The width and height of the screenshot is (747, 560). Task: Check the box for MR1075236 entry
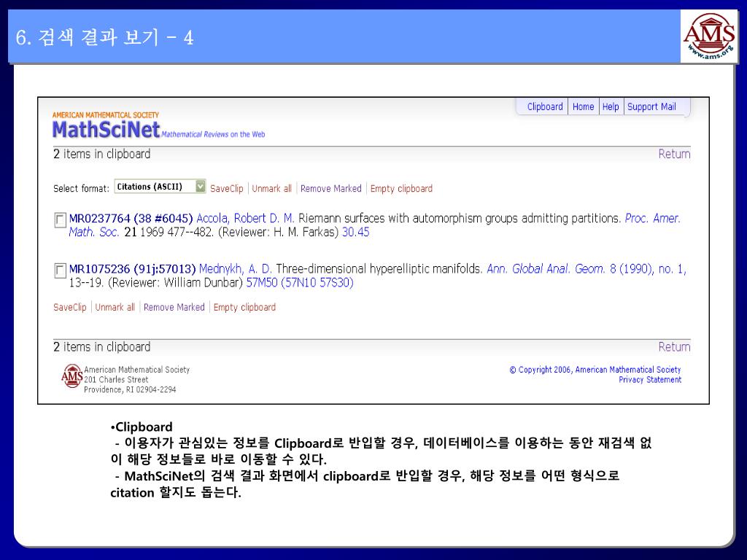[x=60, y=271]
